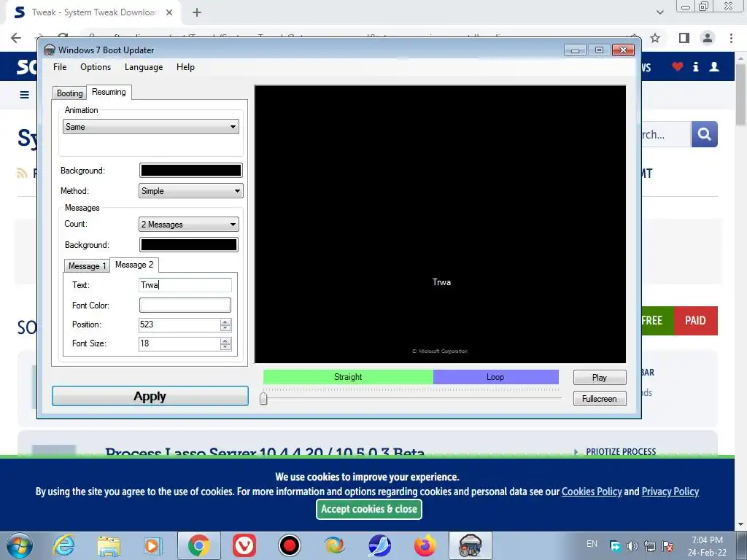
Task: Click the animation frame slider thumb
Action: click(263, 398)
